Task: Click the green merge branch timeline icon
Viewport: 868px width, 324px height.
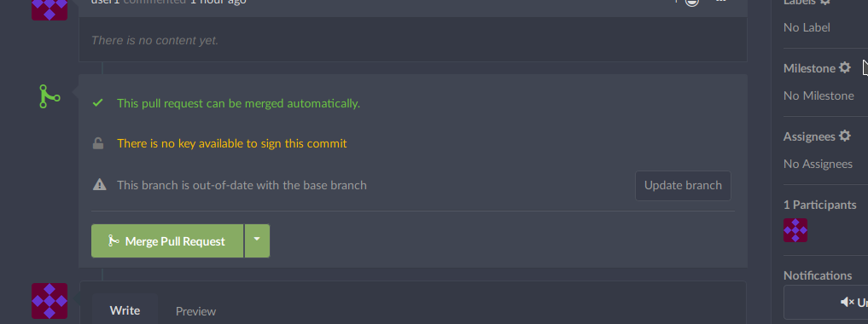Action: 50,96
